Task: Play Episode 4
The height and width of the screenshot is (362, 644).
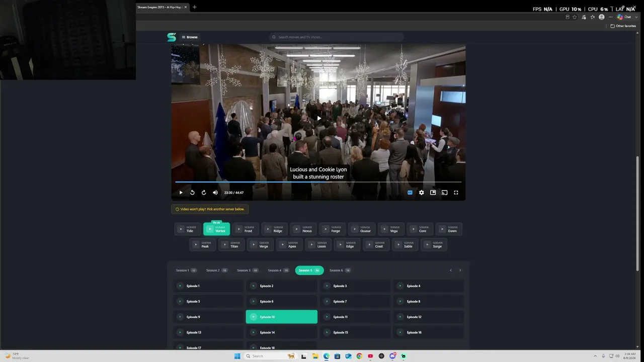Action: [429, 286]
